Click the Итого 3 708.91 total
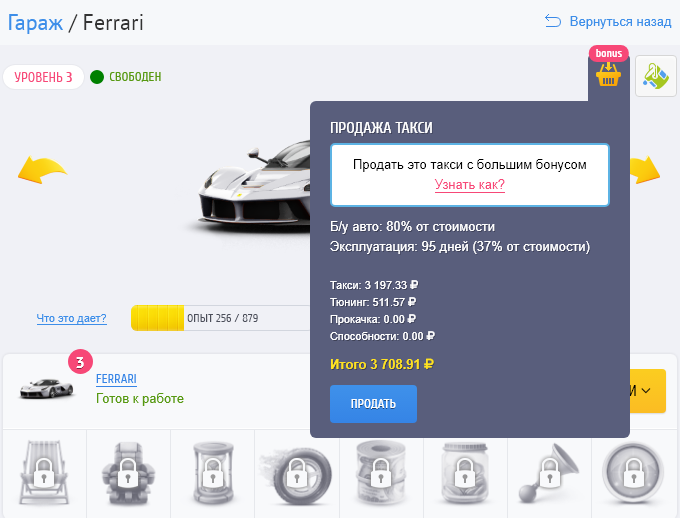This screenshot has width=680, height=518. pos(382,364)
